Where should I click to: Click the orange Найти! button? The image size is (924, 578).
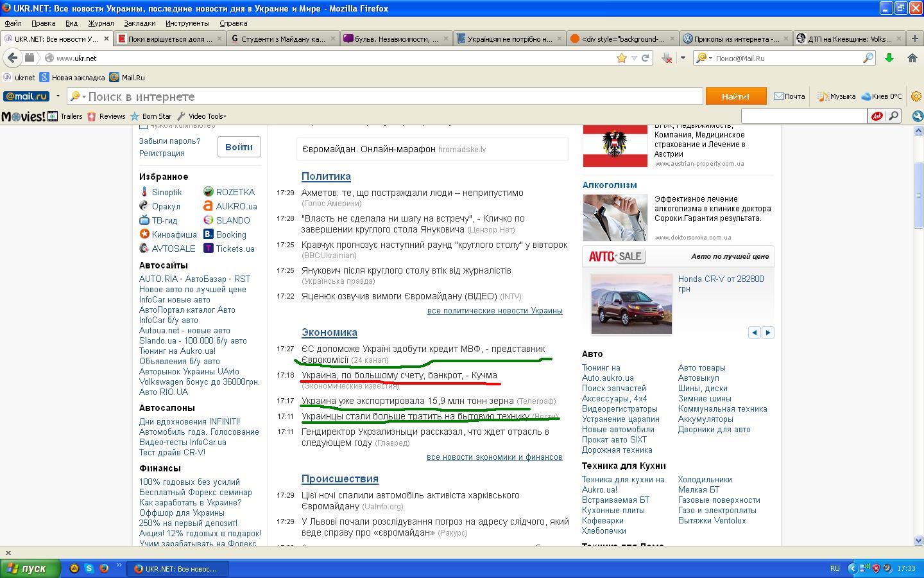(x=736, y=96)
